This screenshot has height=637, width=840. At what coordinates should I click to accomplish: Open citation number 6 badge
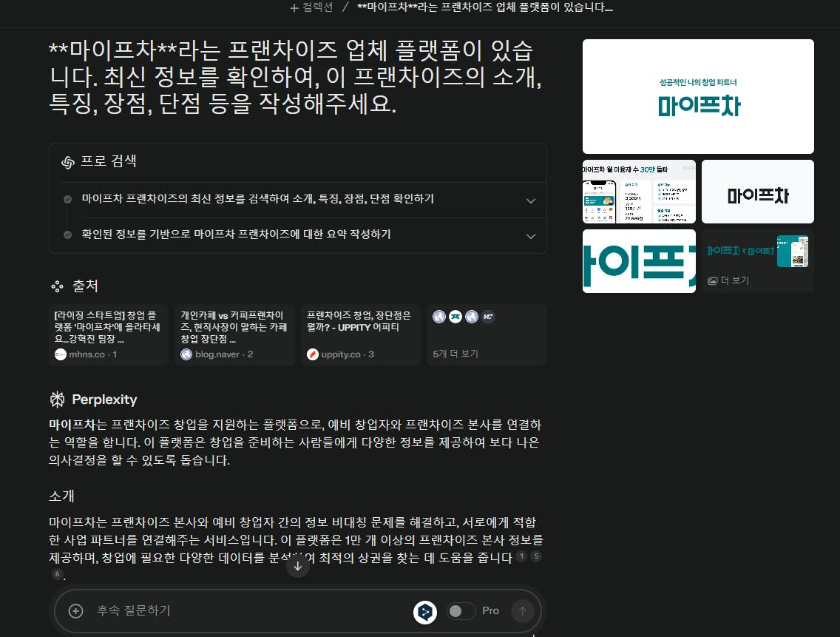click(58, 574)
